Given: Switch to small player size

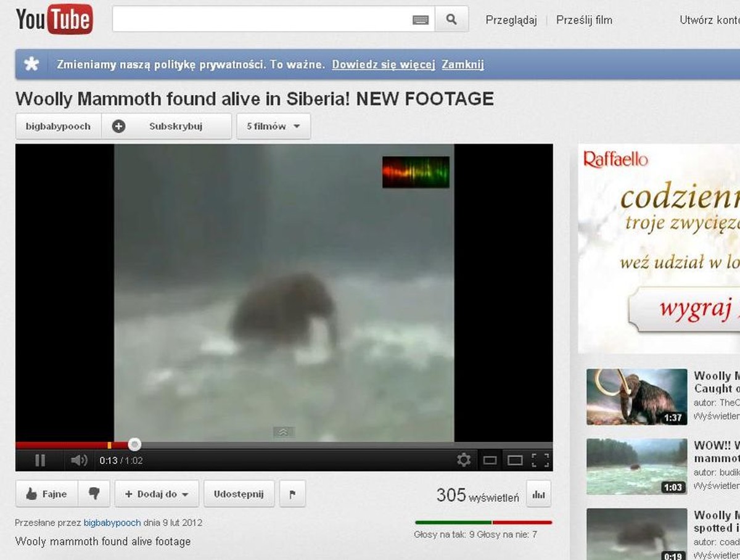Looking at the screenshot, I should 490,460.
